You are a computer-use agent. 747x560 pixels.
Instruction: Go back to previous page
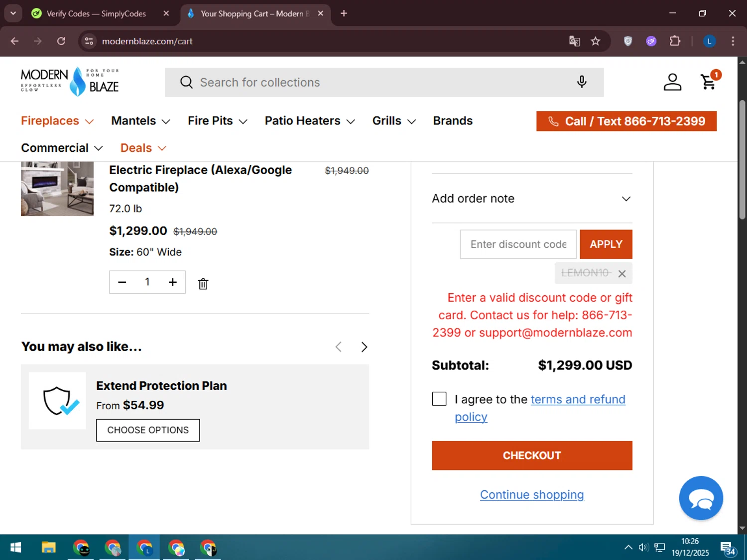point(15,41)
